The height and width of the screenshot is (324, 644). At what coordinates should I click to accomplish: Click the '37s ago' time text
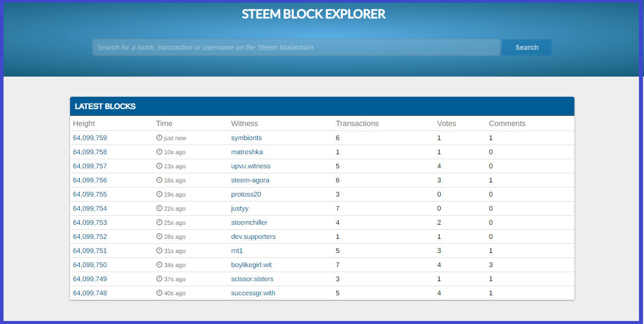pyautogui.click(x=175, y=279)
